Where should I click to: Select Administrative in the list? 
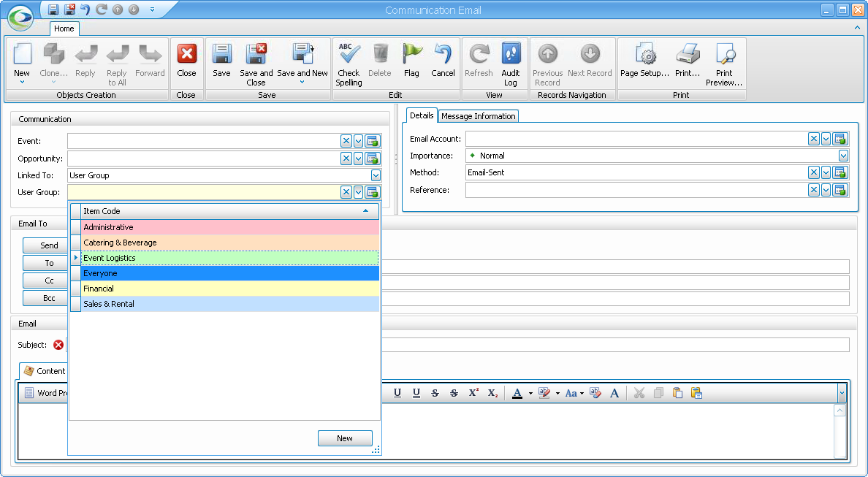click(229, 227)
